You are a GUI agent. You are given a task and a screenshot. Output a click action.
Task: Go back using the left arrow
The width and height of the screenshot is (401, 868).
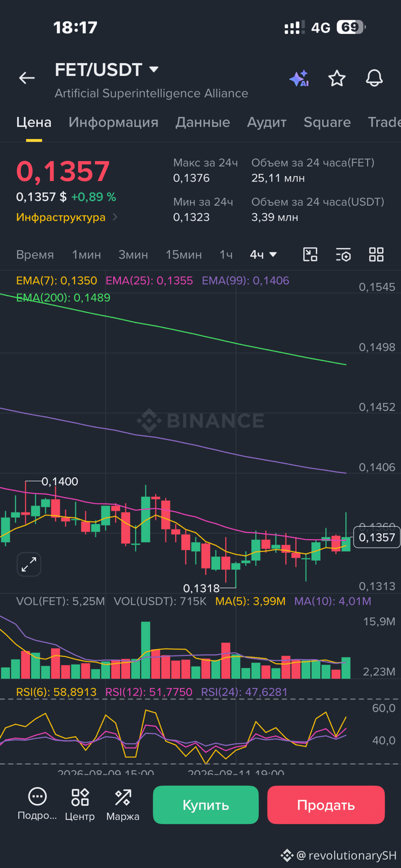27,78
